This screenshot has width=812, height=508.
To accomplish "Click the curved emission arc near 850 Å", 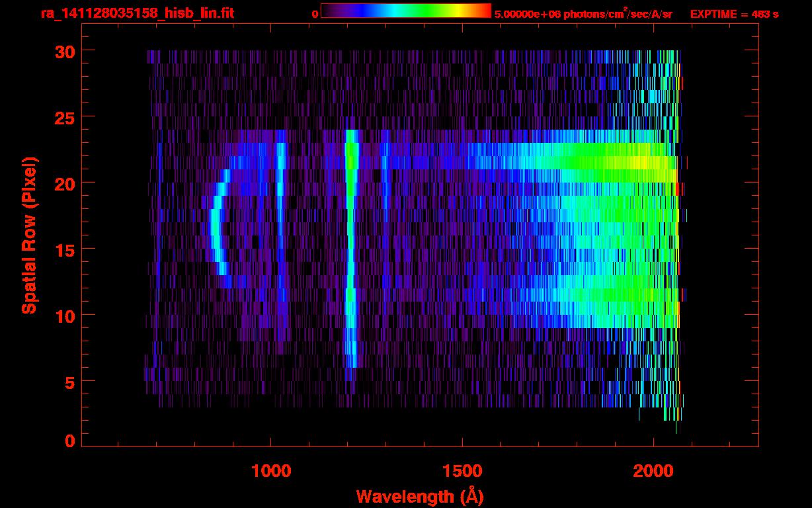I will (x=215, y=222).
